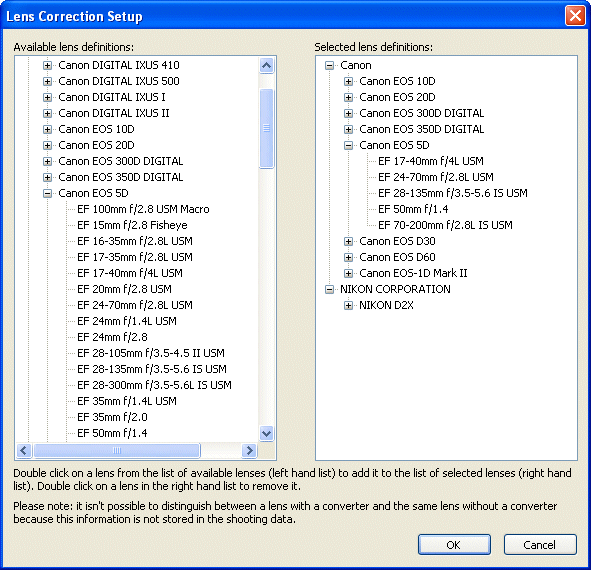Expand Canon DIGITAL IXUS 500 node
Viewport: 591px width, 570px height.
[x=47, y=81]
